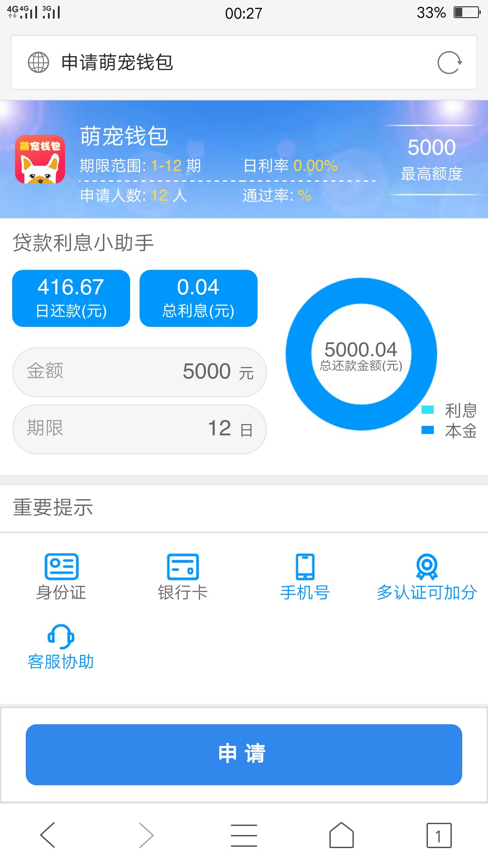Image resolution: width=488 pixels, height=868 pixels.
Task: Go back with browser back arrow
Action: 48,835
